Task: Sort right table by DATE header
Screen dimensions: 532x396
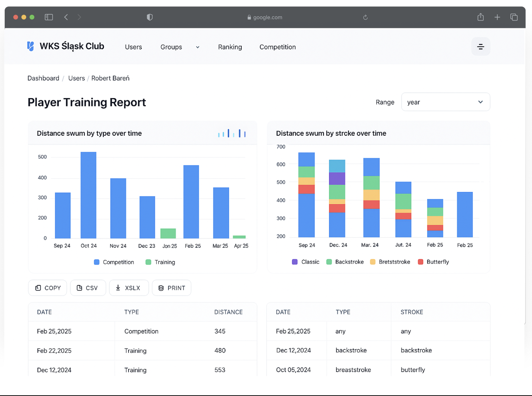Action: (x=283, y=312)
